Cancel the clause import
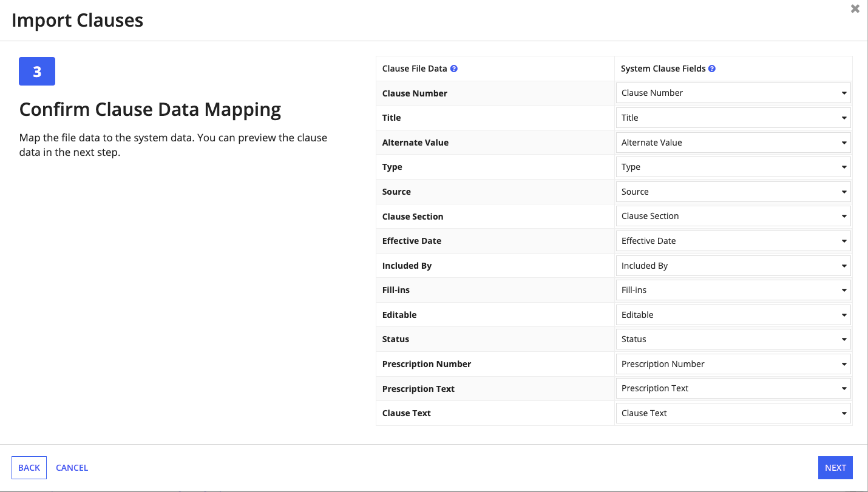The image size is (868, 492). 72,468
